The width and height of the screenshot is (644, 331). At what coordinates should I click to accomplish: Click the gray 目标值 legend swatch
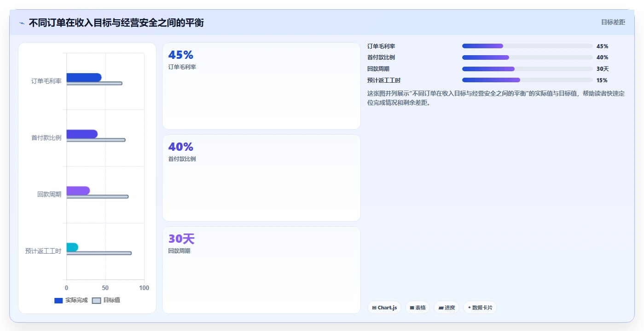click(96, 301)
